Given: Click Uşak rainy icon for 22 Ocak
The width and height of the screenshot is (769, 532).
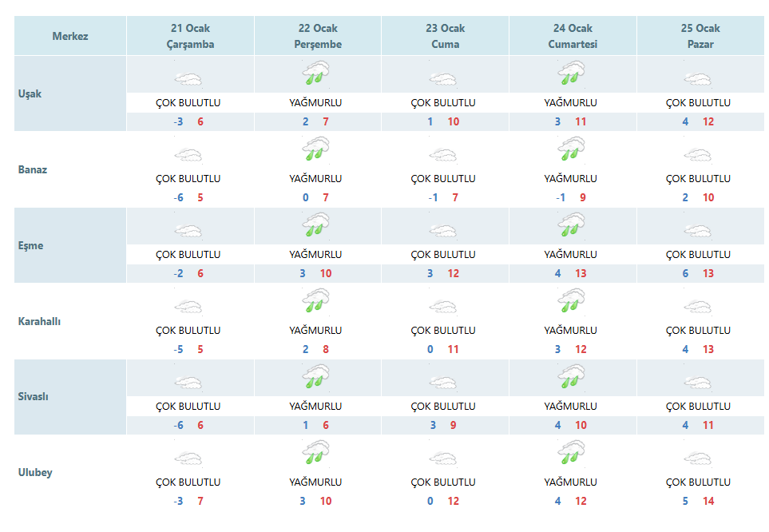Looking at the screenshot, I should click(316, 73).
